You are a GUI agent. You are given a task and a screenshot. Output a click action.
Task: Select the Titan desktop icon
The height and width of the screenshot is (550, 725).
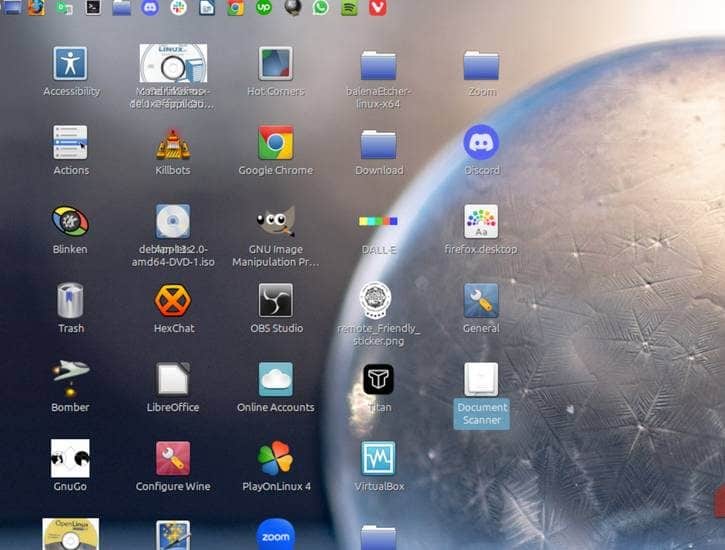[378, 379]
